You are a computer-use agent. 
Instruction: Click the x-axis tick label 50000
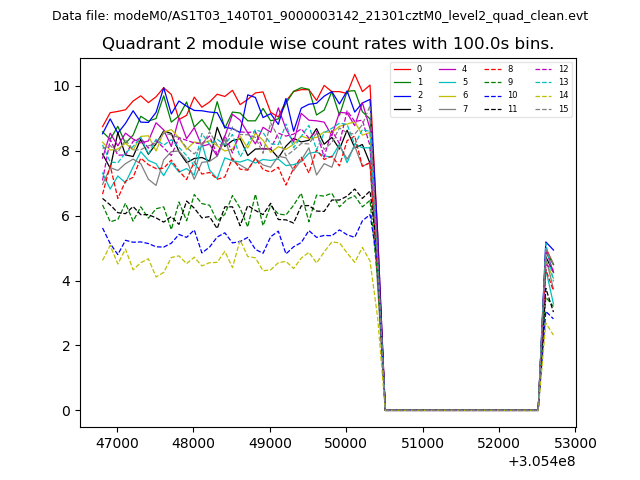(x=346, y=442)
